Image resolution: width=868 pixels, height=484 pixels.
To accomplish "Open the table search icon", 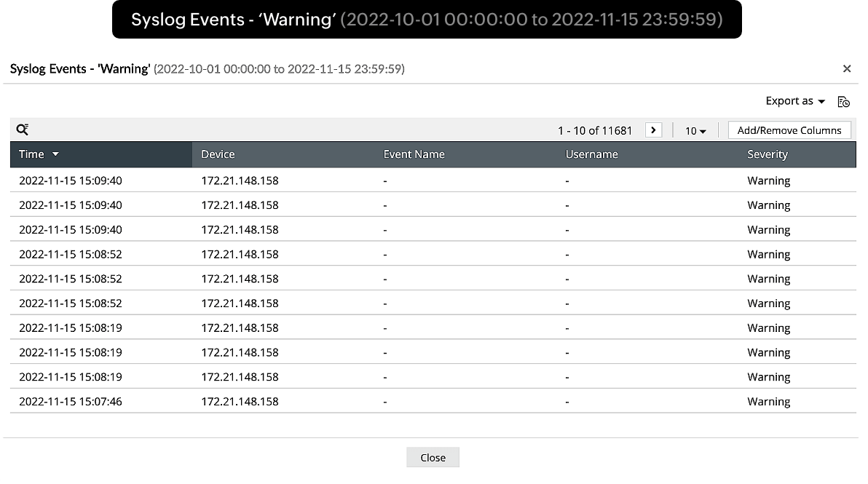I will pyautogui.click(x=23, y=130).
